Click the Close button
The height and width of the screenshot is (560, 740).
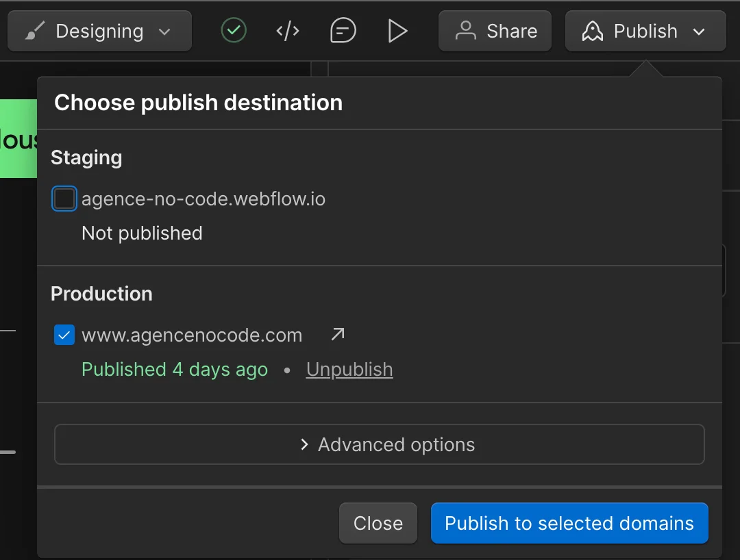378,523
